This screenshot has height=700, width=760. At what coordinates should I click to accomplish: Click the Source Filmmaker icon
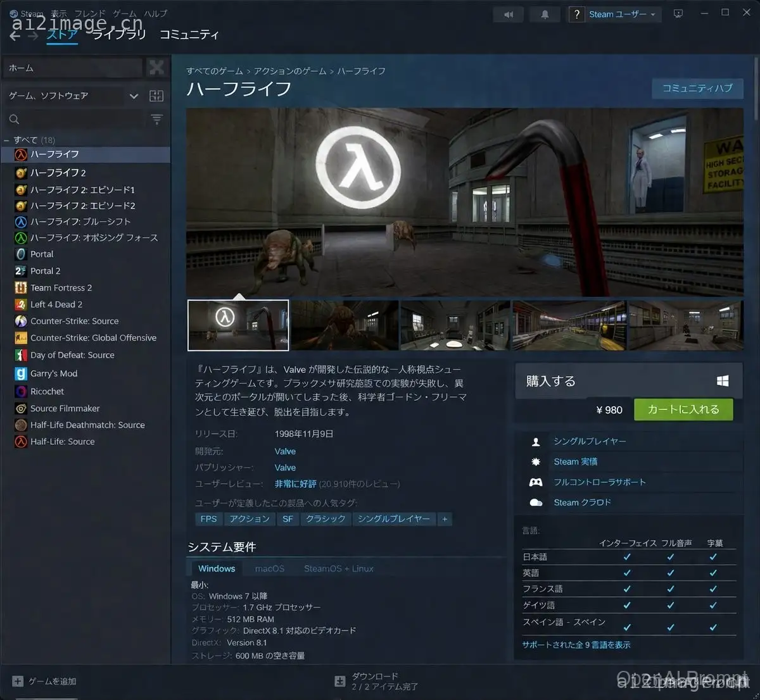(x=21, y=408)
